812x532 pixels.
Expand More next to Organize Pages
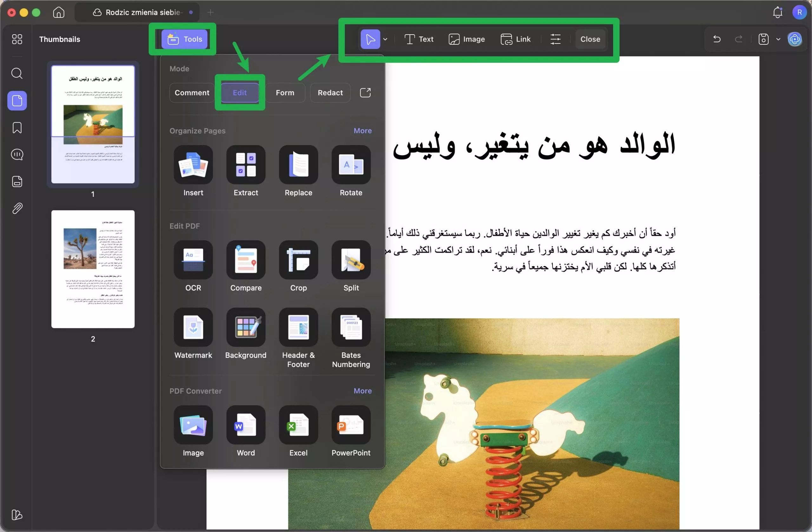pos(362,130)
